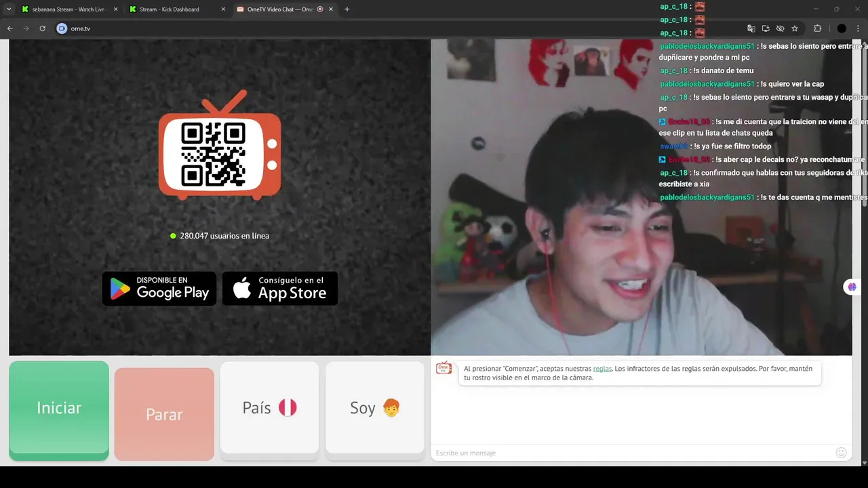
Task: Click the recording indicator on OmeTV tab
Action: point(320,9)
